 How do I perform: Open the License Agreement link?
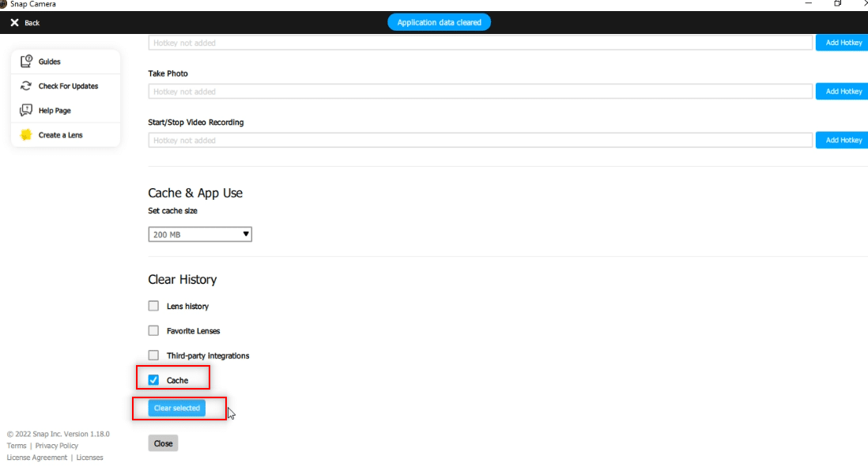tap(36, 458)
